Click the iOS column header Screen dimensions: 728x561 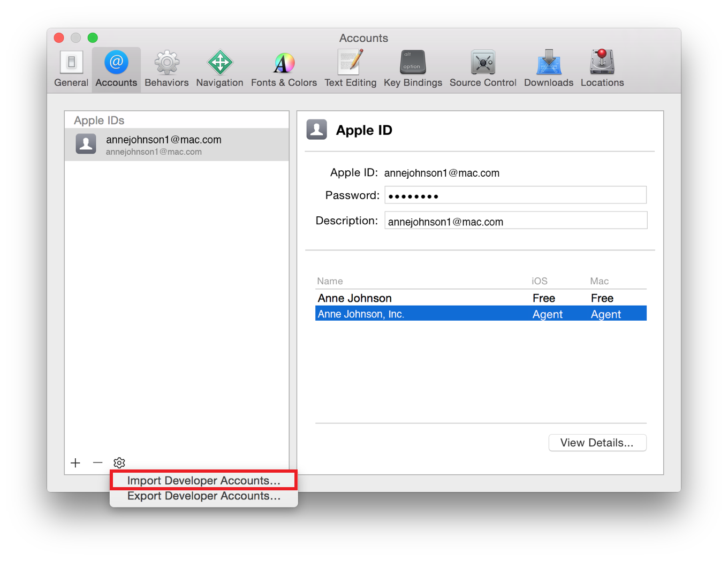(x=540, y=281)
